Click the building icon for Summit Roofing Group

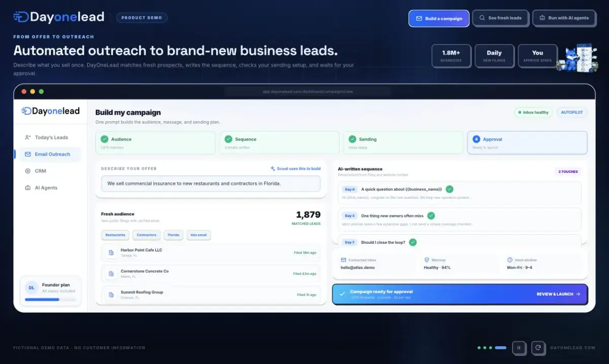[111, 295]
